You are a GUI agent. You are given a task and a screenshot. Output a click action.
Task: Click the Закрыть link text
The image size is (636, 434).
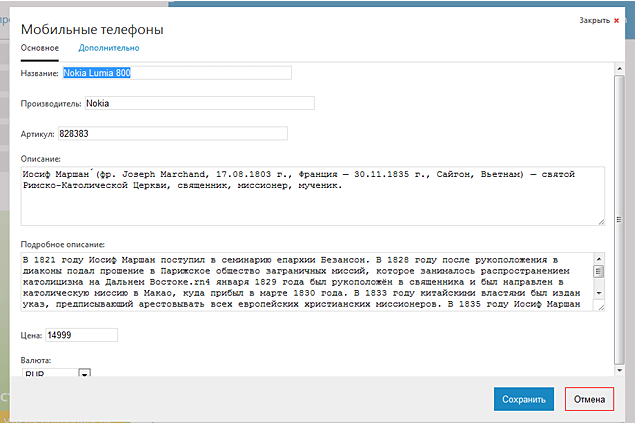click(593, 20)
